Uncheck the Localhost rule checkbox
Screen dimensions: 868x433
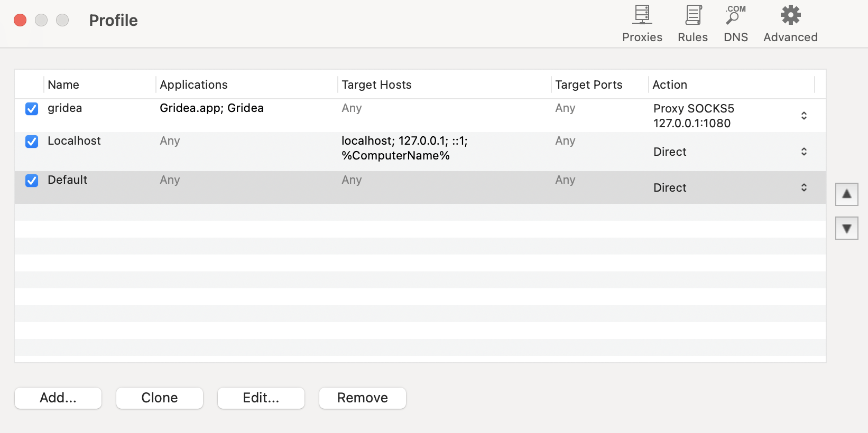click(32, 142)
